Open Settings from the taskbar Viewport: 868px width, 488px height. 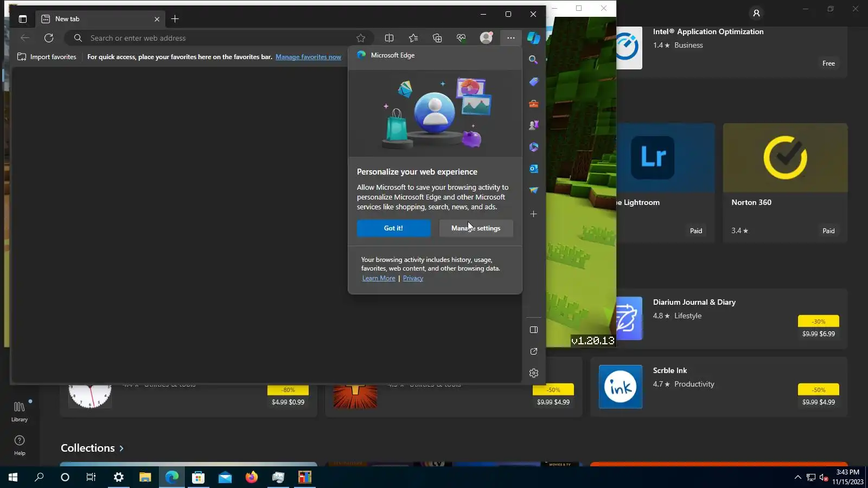point(118,477)
